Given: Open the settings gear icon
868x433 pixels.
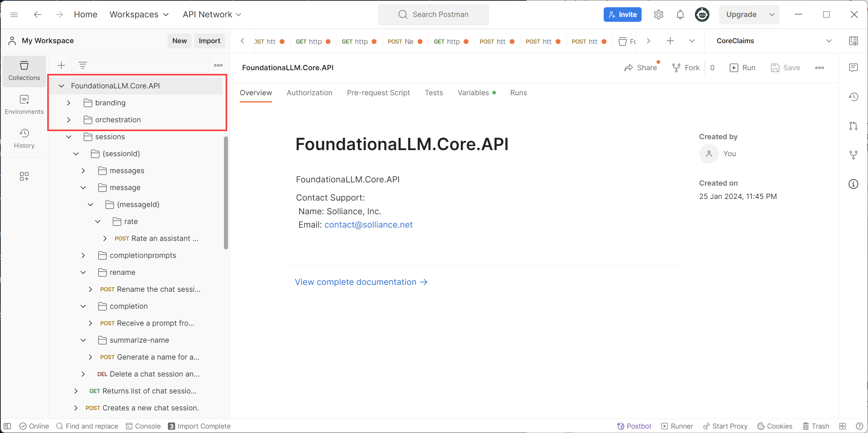Looking at the screenshot, I should tap(658, 15).
